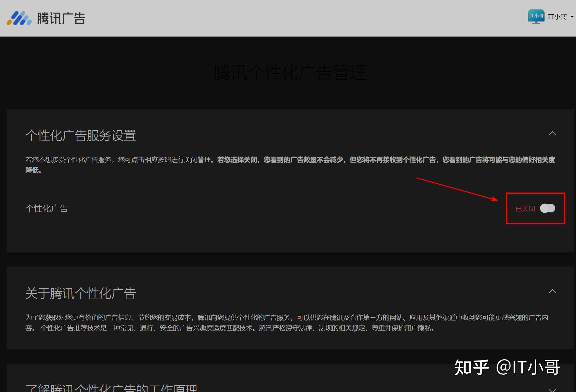
Task: Collapse the 个性化广告服务设置 section
Action: tap(552, 134)
